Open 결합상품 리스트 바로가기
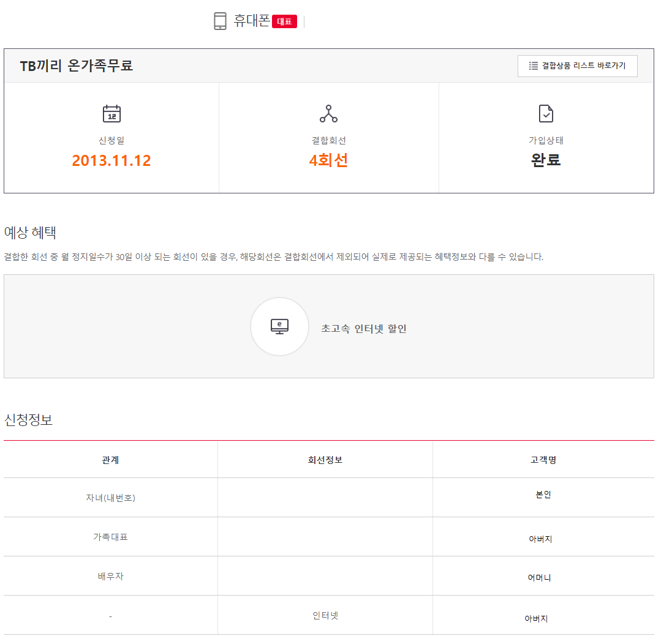This screenshot has width=672, height=636. (577, 66)
